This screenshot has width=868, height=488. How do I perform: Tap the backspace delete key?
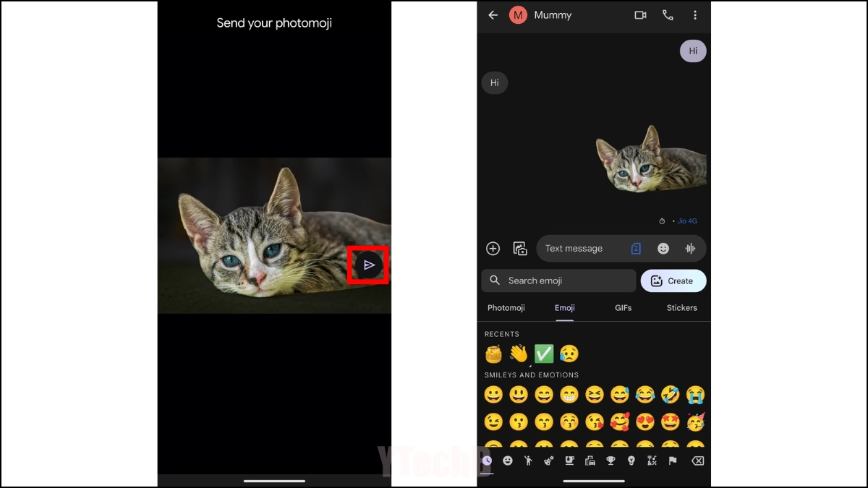pyautogui.click(x=697, y=461)
